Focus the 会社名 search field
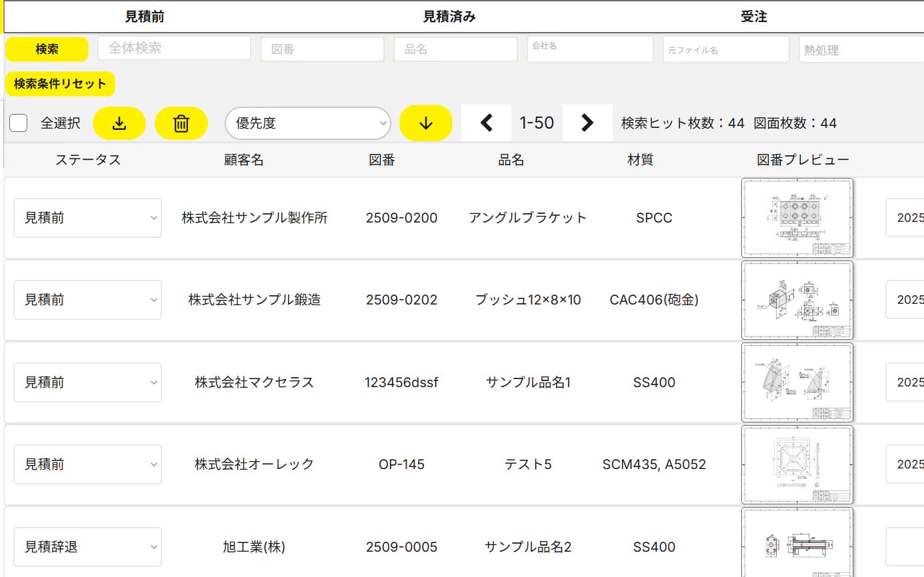Image resolution: width=924 pixels, height=577 pixels. point(590,49)
